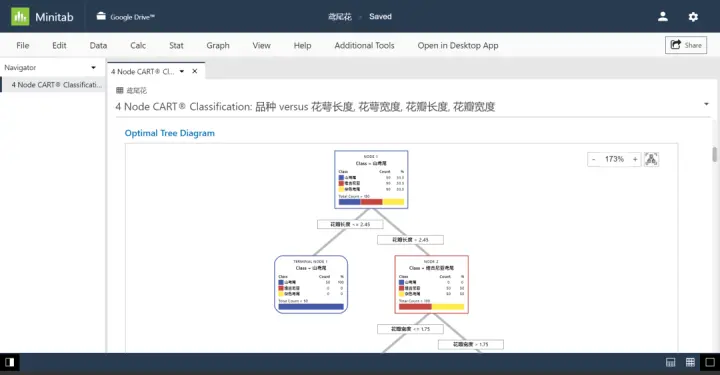Switch to output-only view icon
720x375 pixels.
coord(710,363)
